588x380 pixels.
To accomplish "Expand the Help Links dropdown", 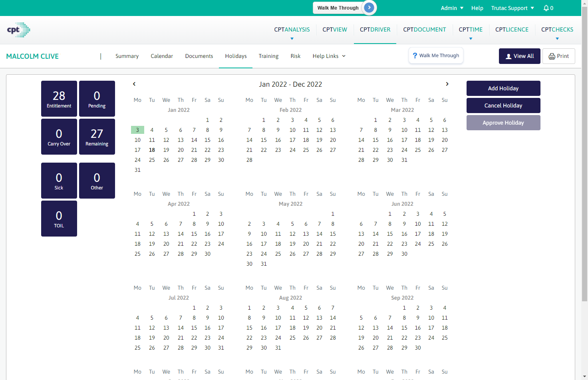I will click(329, 56).
